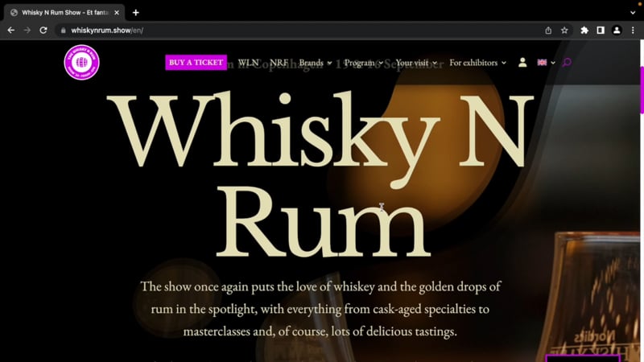The width and height of the screenshot is (644, 362).
Task: Expand the For exhibitors dropdown menu
Action: click(x=477, y=63)
